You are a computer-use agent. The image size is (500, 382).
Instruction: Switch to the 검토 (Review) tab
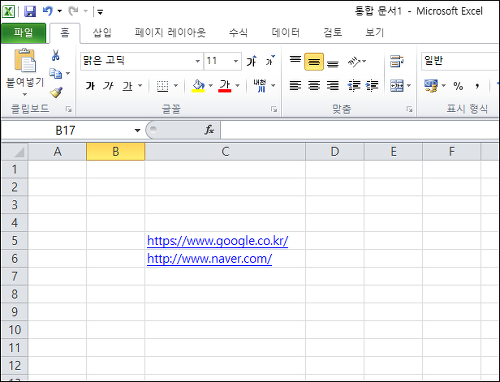pyautogui.click(x=333, y=32)
